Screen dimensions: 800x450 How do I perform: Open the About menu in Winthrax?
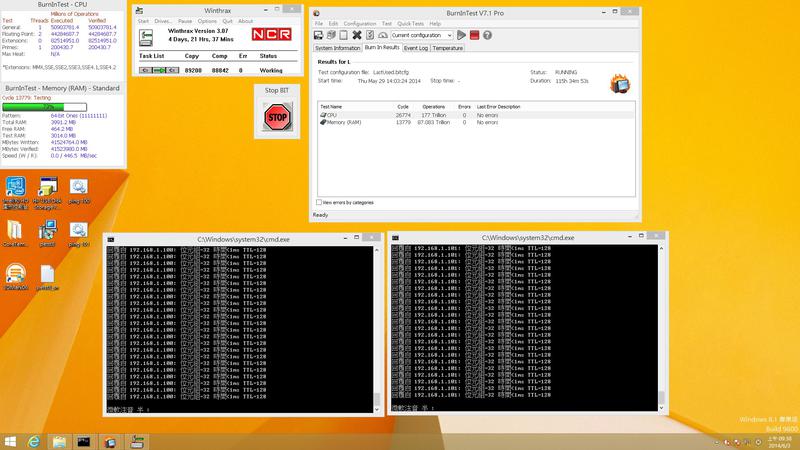[x=245, y=21]
